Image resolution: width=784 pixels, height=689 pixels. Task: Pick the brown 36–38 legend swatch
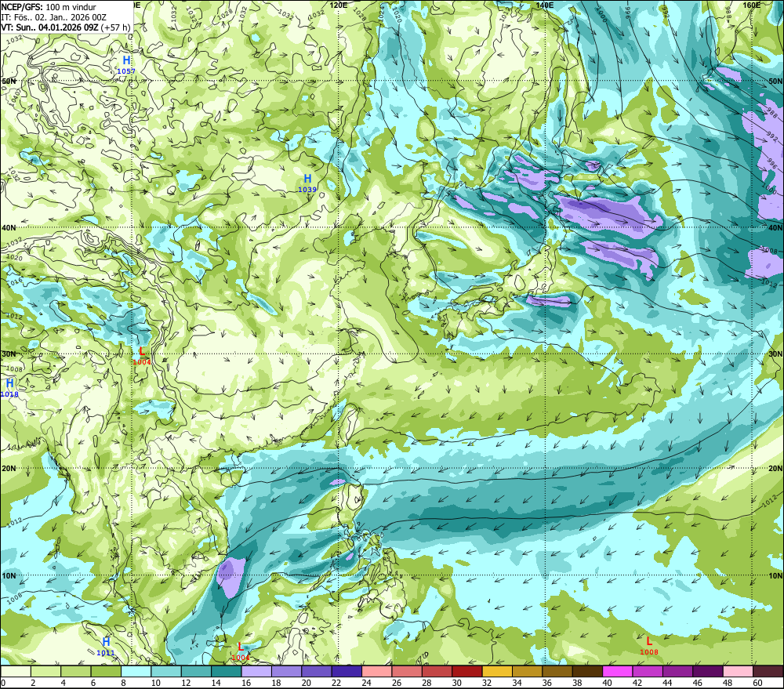[x=557, y=671]
